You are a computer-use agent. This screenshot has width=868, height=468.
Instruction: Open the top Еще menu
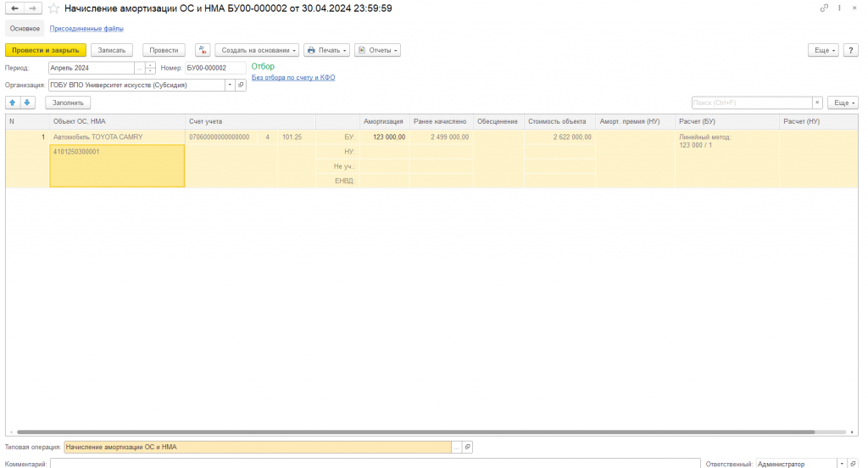point(824,50)
